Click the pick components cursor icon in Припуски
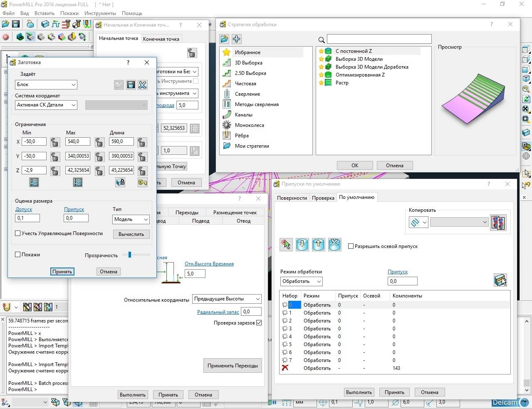Image resolution: width=532 pixels, height=409 pixels. tap(286, 245)
